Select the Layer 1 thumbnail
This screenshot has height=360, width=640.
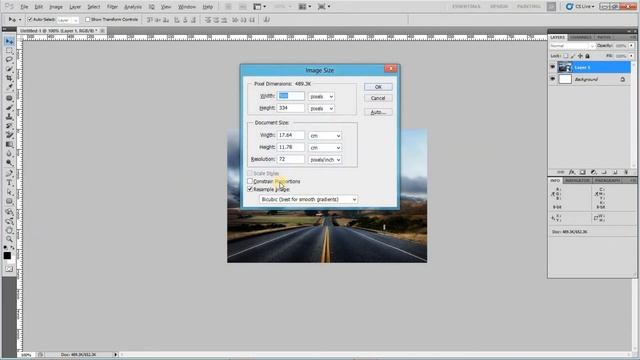coord(565,67)
